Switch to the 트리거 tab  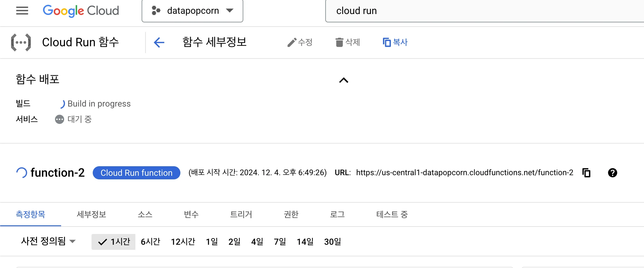[241, 214]
